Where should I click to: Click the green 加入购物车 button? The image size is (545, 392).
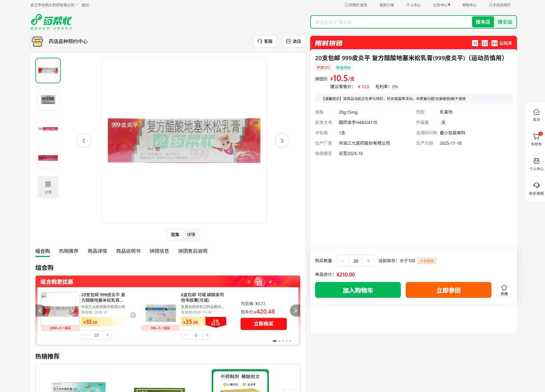(x=358, y=290)
